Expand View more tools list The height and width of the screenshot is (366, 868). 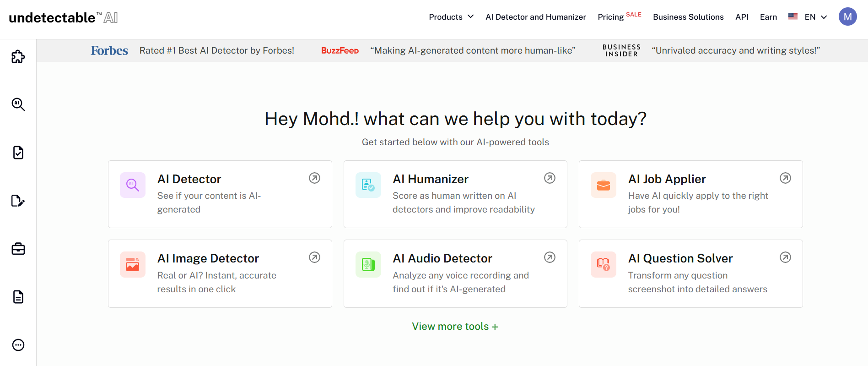(455, 327)
